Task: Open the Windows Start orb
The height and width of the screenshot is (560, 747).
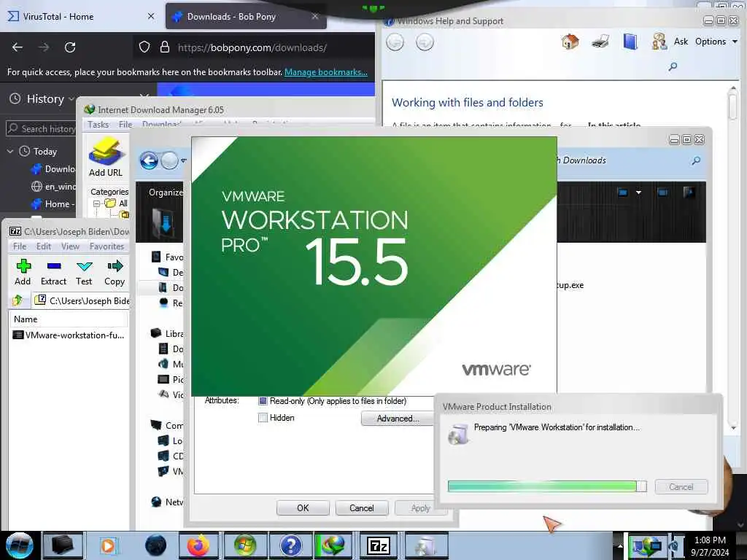Action: click(19, 545)
